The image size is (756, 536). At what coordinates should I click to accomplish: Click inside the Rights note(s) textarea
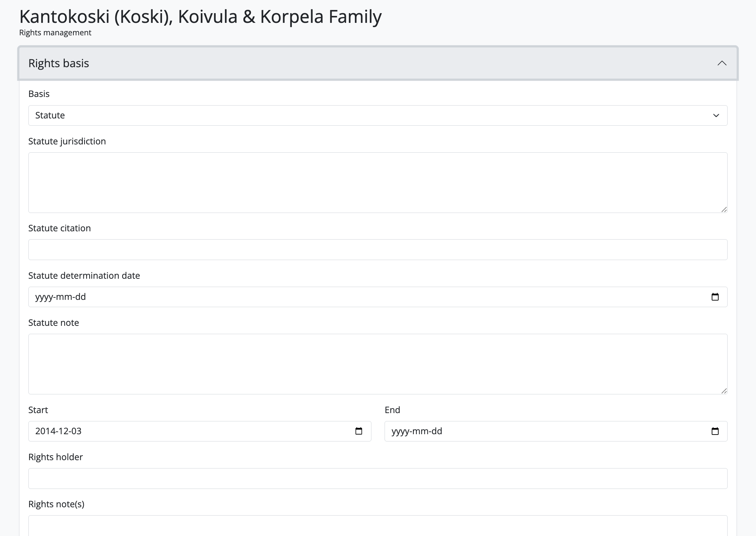click(x=378, y=526)
